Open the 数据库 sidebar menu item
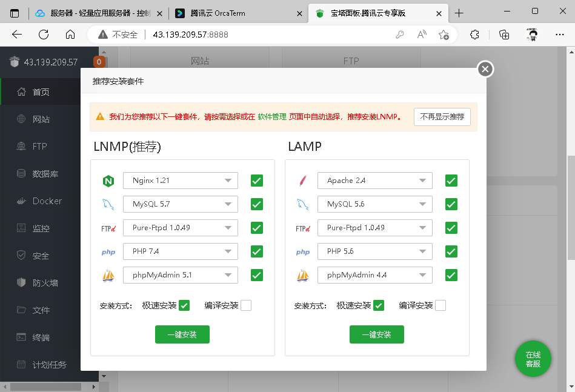Screen dimensions: 575x392 pos(41,174)
